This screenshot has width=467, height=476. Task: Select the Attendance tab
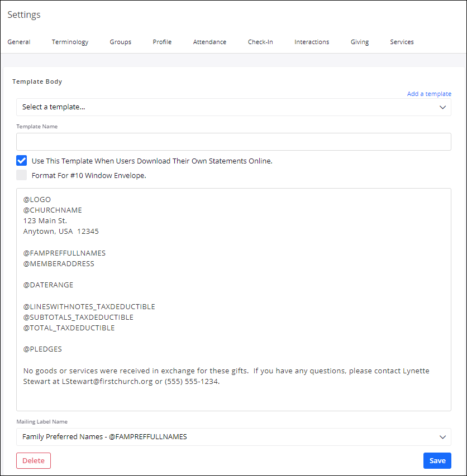point(209,42)
